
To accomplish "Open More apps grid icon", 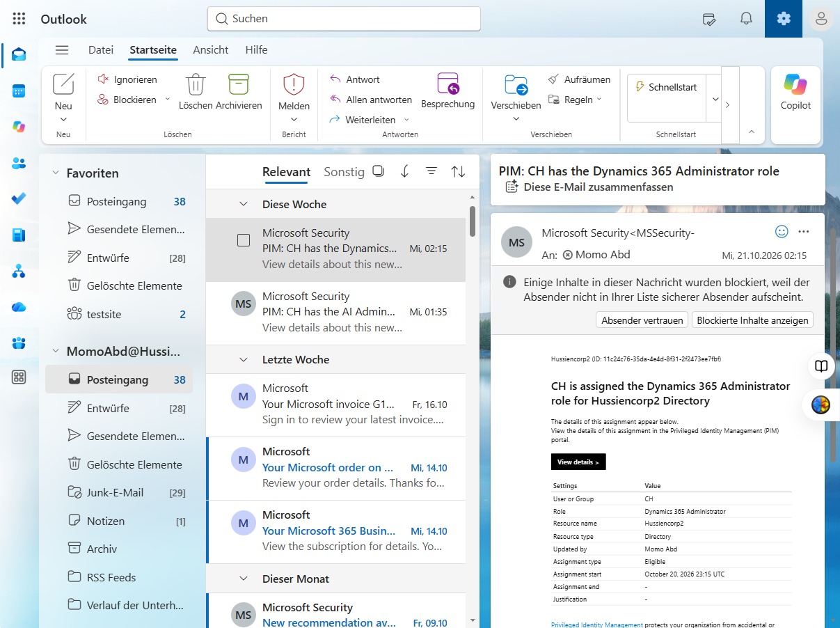I will pyautogui.click(x=19, y=377).
